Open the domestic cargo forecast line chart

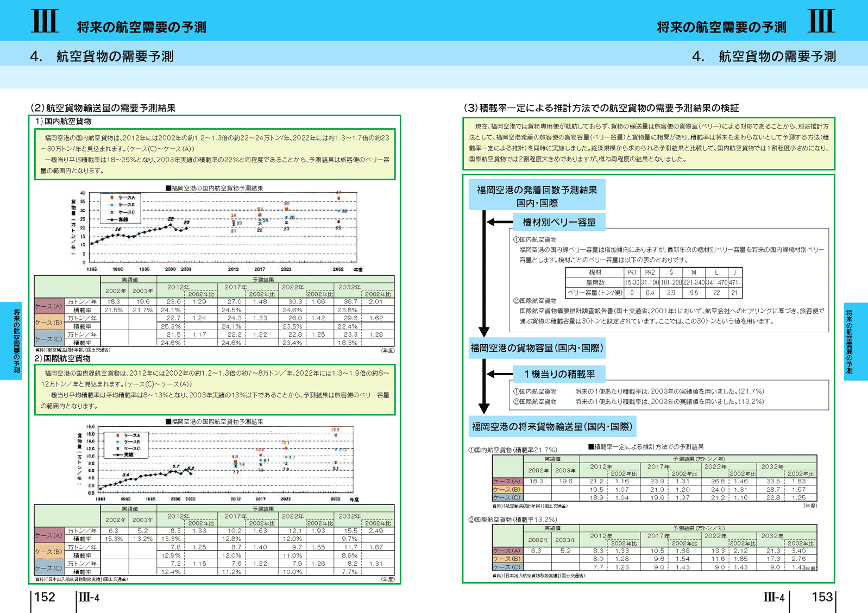click(216, 231)
